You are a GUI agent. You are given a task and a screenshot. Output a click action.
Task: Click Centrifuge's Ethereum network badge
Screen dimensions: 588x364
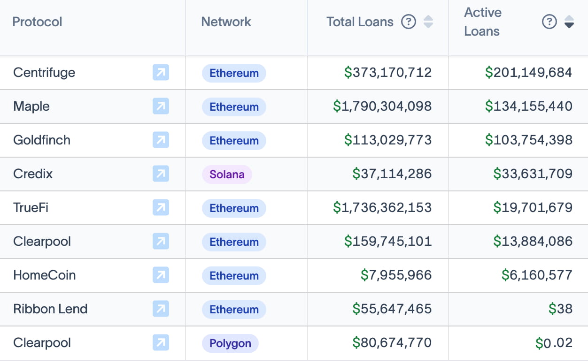(234, 73)
